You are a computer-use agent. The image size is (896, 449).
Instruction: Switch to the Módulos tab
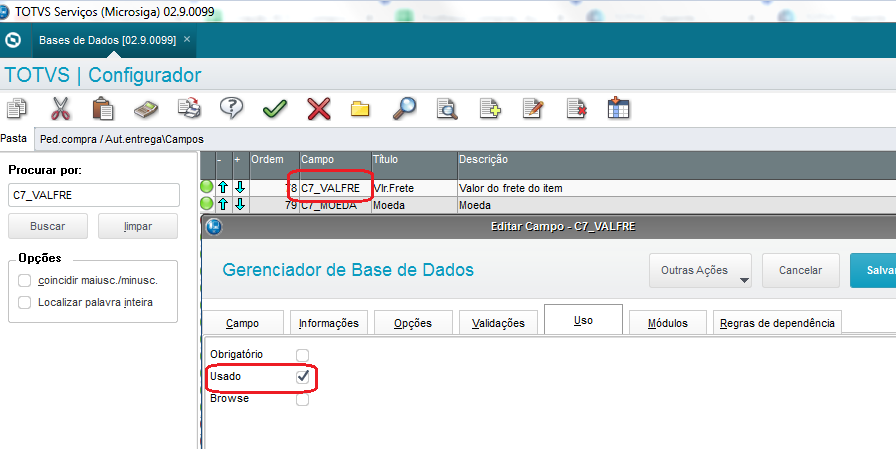pos(668,323)
